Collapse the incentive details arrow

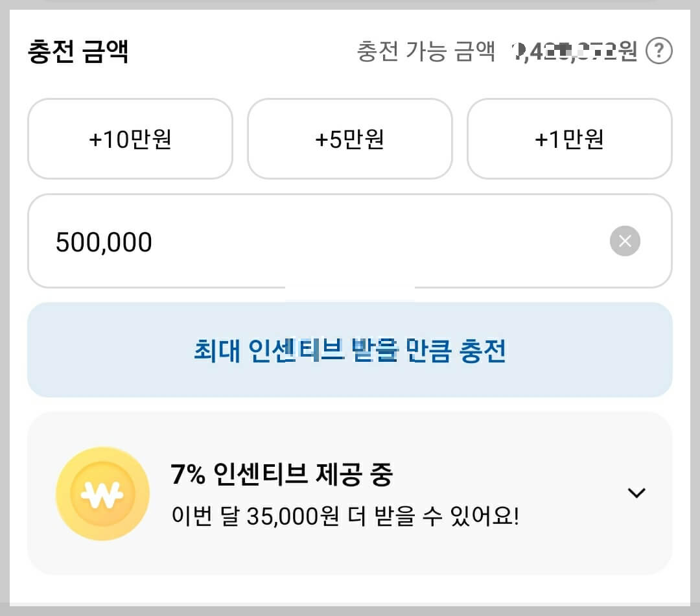636,493
